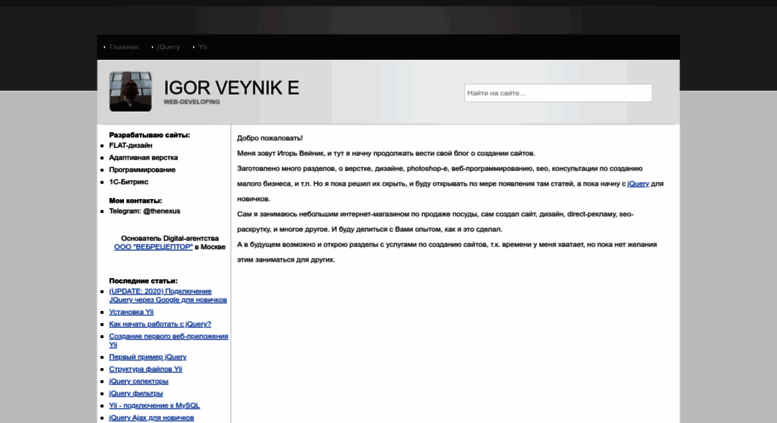Click the '1С-Битрикс' list item
Viewport: 777px width, 423px height.
[128, 182]
